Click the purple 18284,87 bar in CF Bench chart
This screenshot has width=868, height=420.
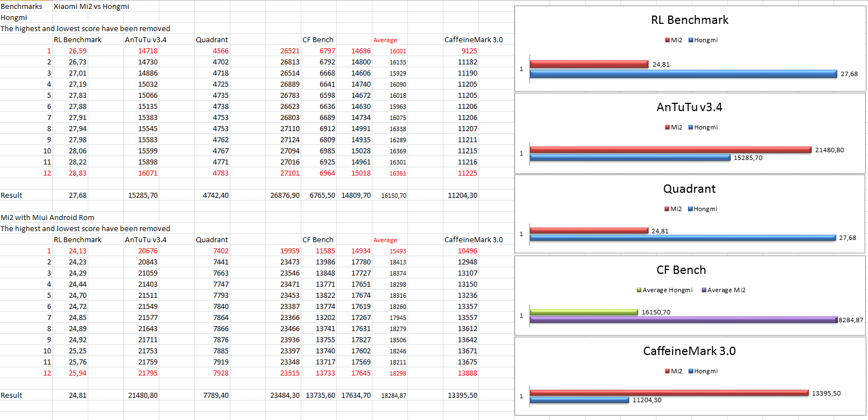coord(683,319)
